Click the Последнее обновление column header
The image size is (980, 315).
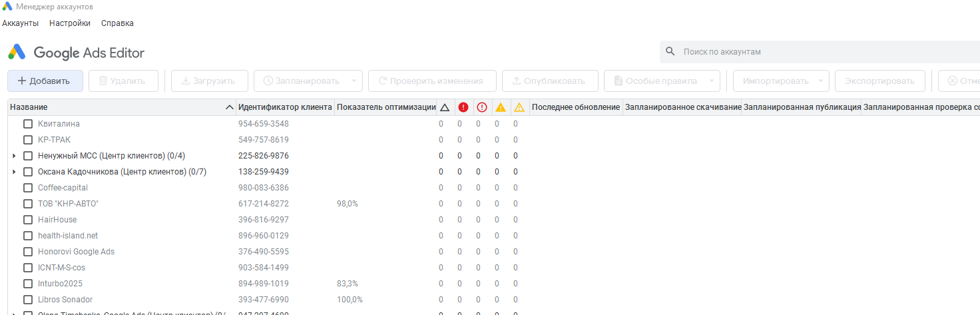[x=576, y=107]
